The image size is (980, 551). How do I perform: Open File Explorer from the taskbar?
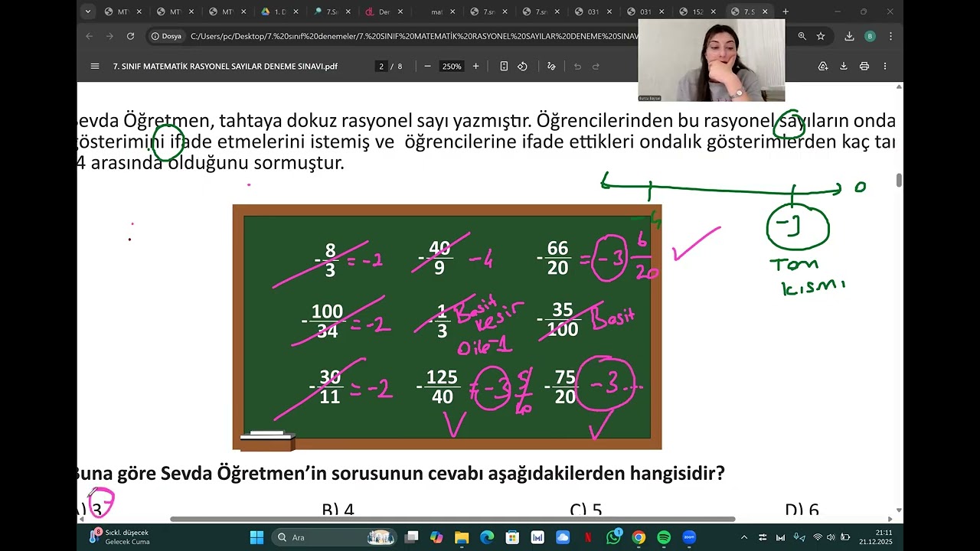(462, 537)
